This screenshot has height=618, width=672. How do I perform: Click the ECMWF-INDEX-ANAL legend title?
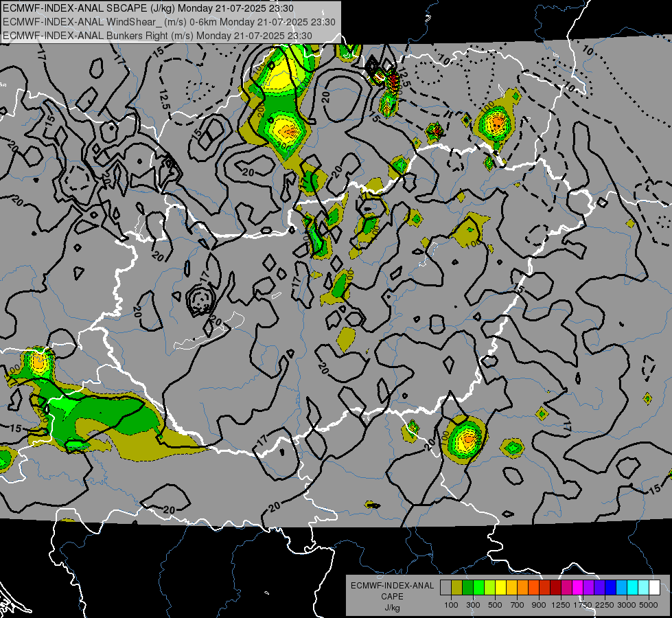392,586
